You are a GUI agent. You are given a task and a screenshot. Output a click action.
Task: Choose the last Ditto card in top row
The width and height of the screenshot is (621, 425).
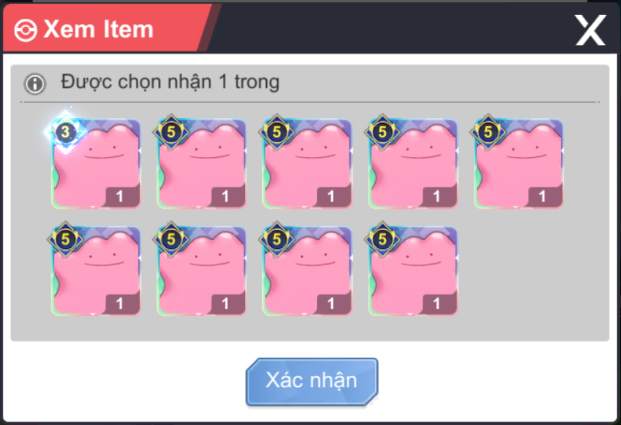coord(519,164)
